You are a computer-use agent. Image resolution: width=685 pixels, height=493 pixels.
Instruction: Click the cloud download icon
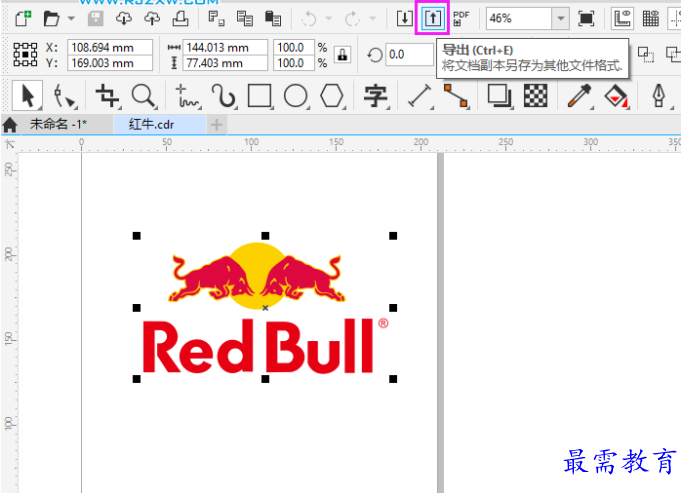[124, 18]
